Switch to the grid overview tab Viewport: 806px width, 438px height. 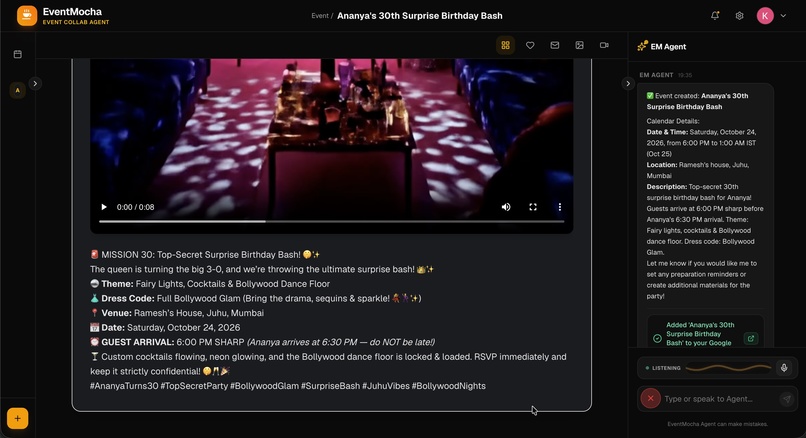tap(505, 45)
